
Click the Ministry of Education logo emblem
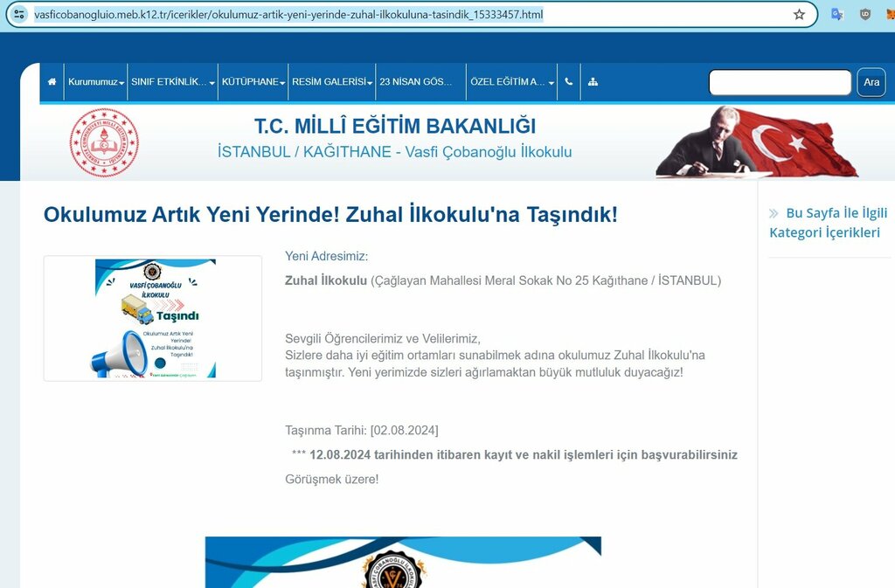pos(104,142)
